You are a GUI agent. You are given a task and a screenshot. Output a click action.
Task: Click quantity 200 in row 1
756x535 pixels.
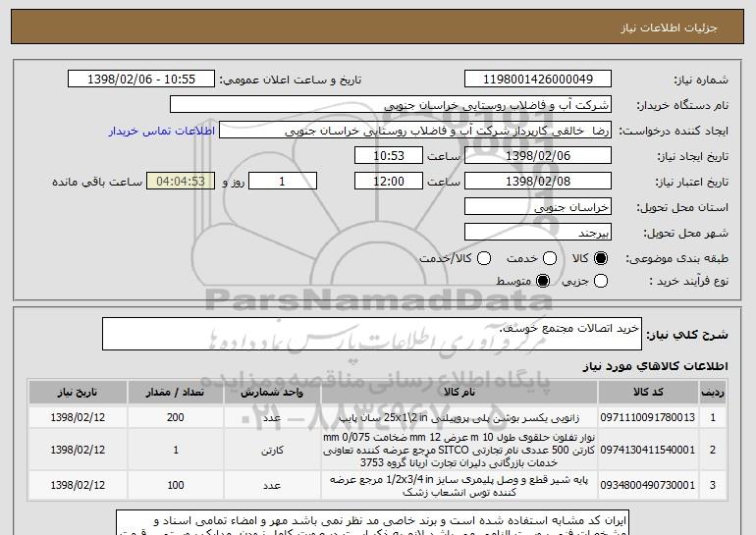tap(175, 418)
